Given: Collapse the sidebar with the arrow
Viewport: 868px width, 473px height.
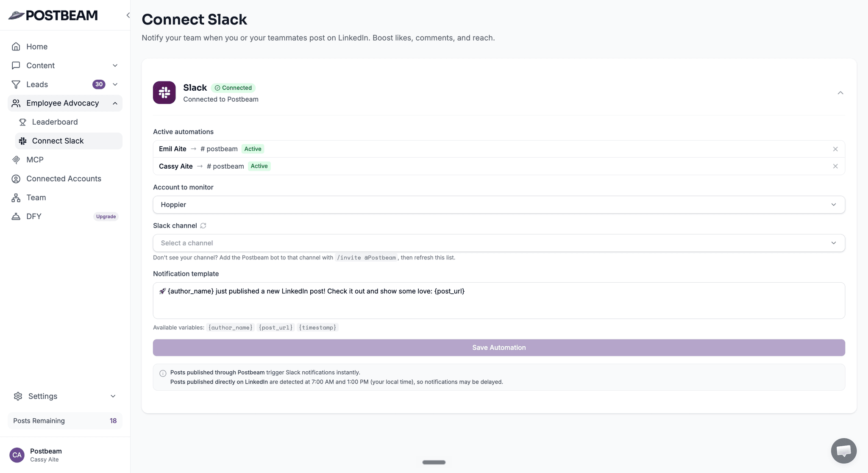Looking at the screenshot, I should pos(128,15).
